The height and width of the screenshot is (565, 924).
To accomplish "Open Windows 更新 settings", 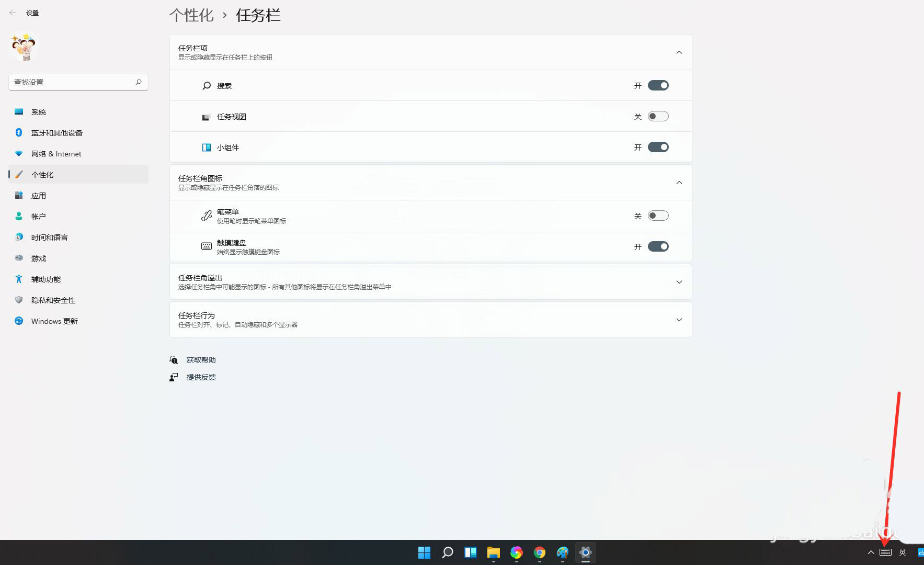I will pos(53,321).
